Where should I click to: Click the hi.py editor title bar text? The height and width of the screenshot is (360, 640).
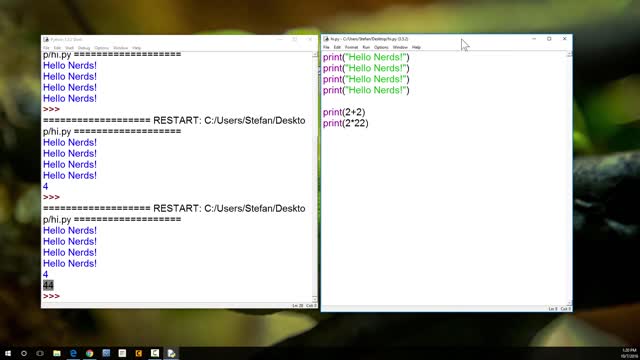pos(369,39)
